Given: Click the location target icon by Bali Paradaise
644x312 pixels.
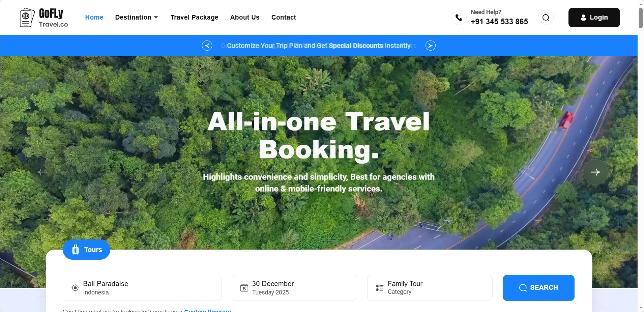Looking at the screenshot, I should tap(75, 288).
